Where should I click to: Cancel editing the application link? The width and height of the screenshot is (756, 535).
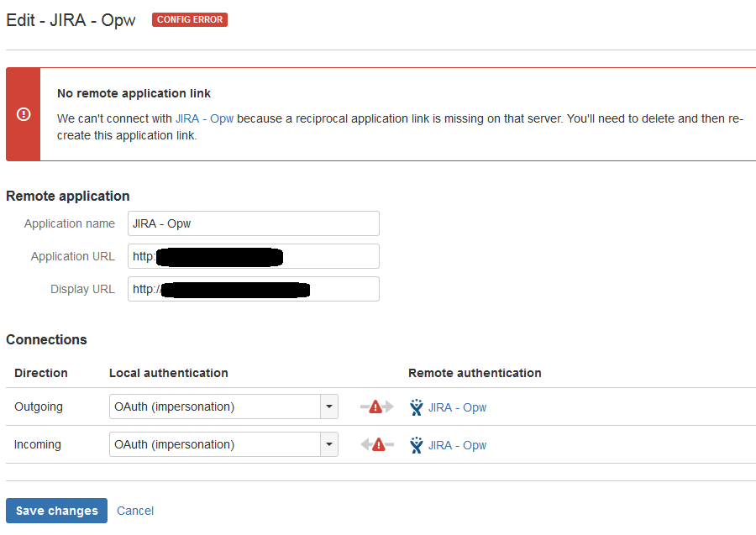pos(135,511)
